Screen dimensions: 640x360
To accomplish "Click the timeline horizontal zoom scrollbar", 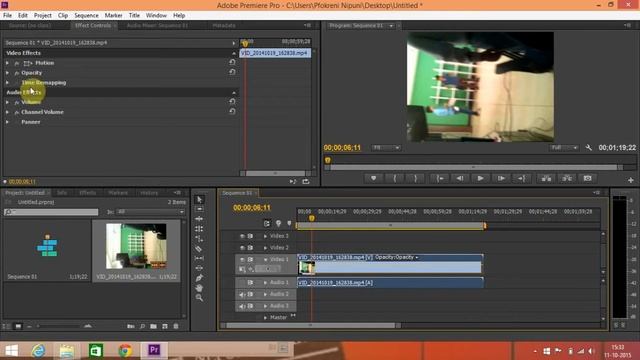I will pyautogui.click(x=311, y=325).
